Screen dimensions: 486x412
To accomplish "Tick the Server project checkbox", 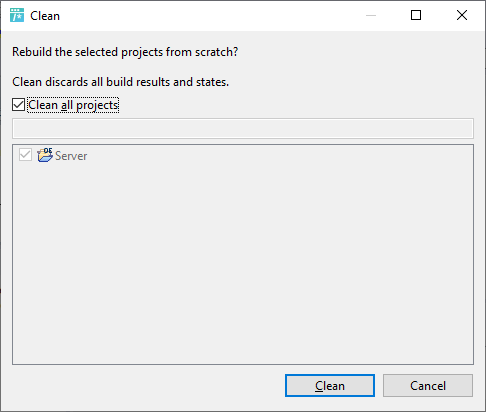I will point(25,155).
